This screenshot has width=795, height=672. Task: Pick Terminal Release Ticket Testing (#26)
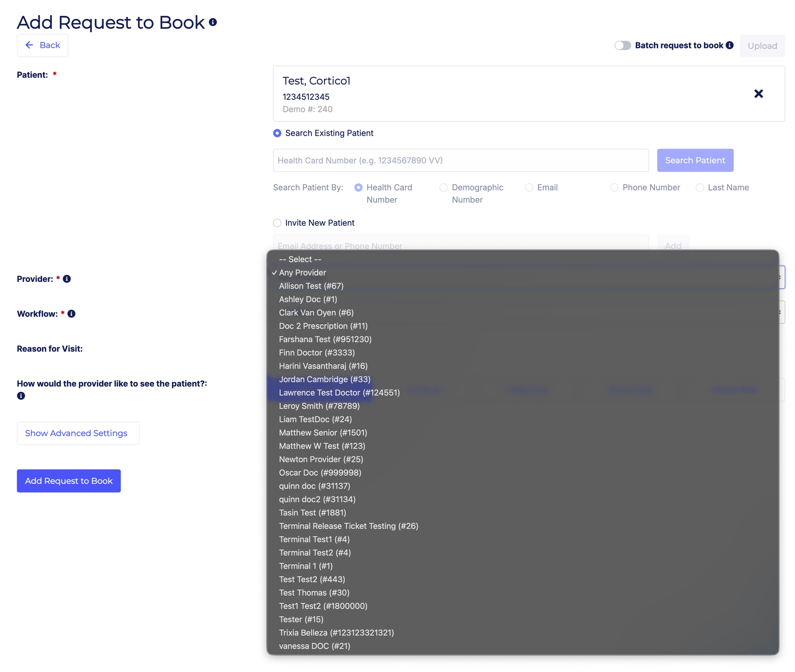(x=522, y=526)
